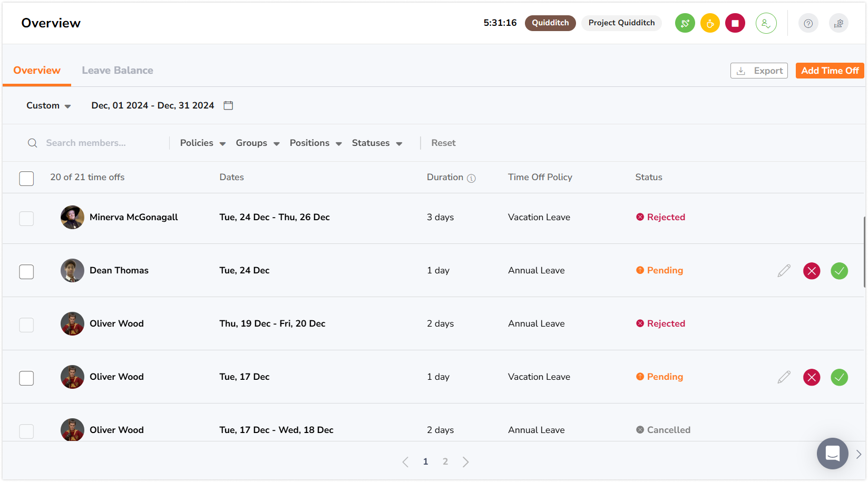Click the green icon beside Project Quidditch
Image resolution: width=868 pixels, height=482 pixels.
685,23
